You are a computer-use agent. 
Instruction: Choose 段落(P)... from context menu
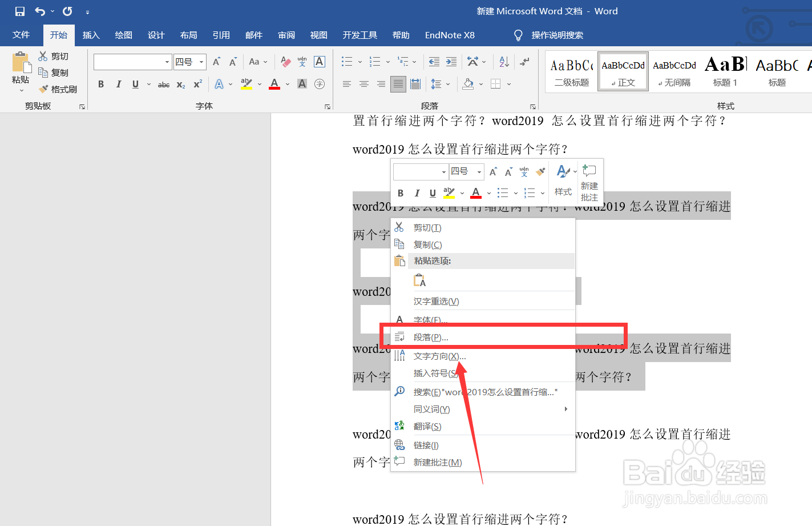[x=483, y=338]
